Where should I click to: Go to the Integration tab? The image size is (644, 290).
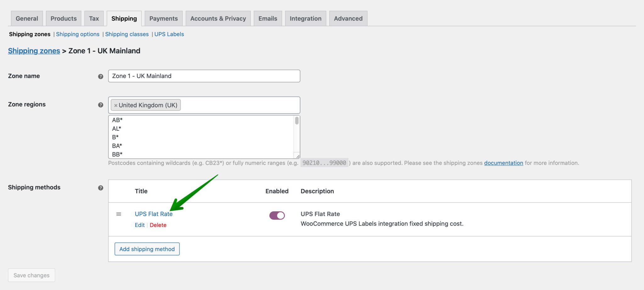(305, 19)
